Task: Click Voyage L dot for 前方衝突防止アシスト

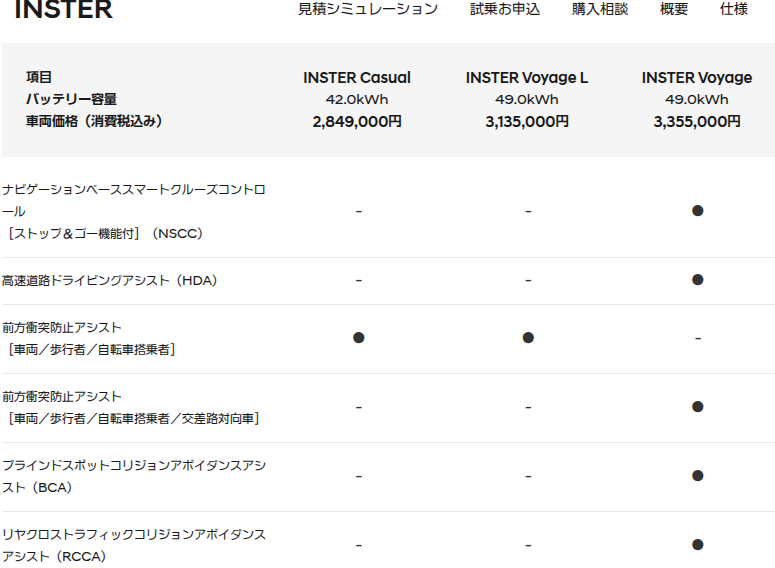Action: point(528,338)
